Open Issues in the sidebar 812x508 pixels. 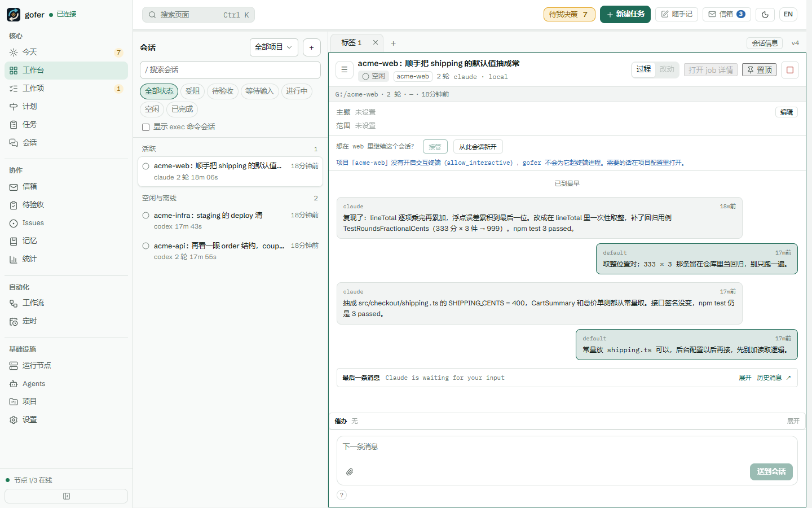pyautogui.click(x=66, y=223)
